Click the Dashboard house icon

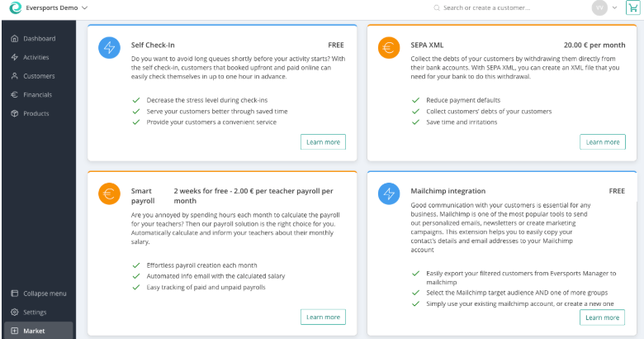pyautogui.click(x=15, y=39)
